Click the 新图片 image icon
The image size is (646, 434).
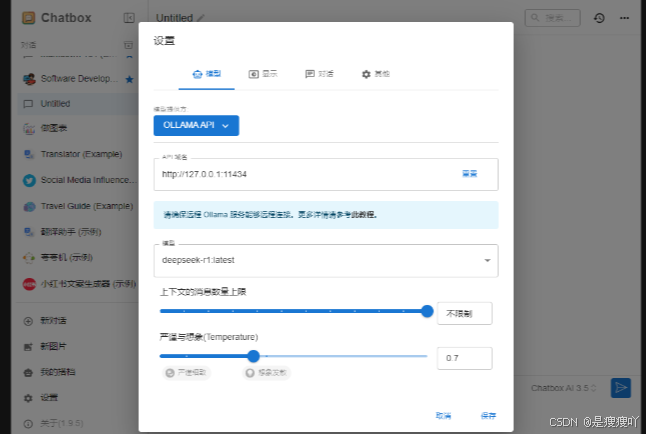[x=28, y=347]
